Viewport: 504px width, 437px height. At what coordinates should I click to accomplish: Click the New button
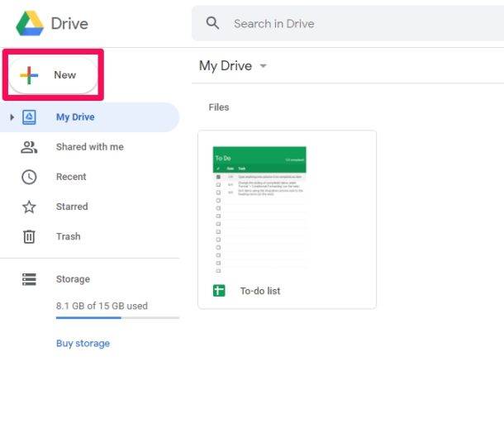tap(53, 75)
